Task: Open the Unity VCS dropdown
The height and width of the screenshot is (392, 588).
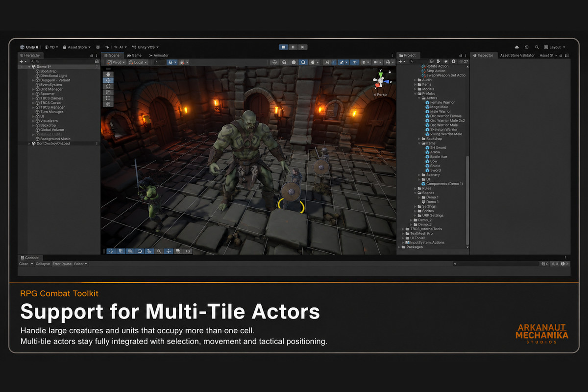Action: [x=146, y=47]
